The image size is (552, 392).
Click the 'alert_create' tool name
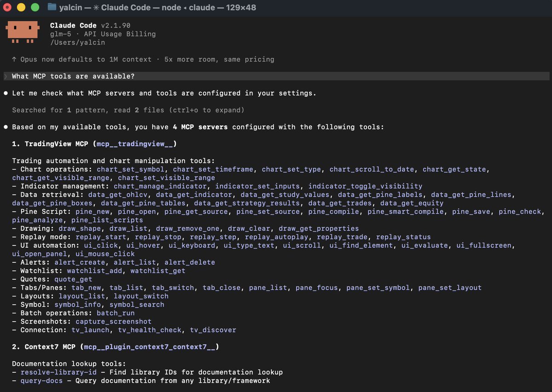click(x=80, y=262)
